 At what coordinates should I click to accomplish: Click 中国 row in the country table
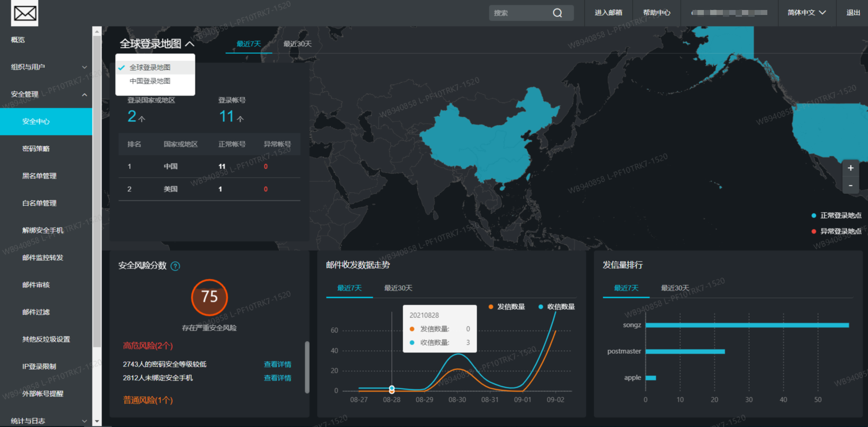pos(210,167)
